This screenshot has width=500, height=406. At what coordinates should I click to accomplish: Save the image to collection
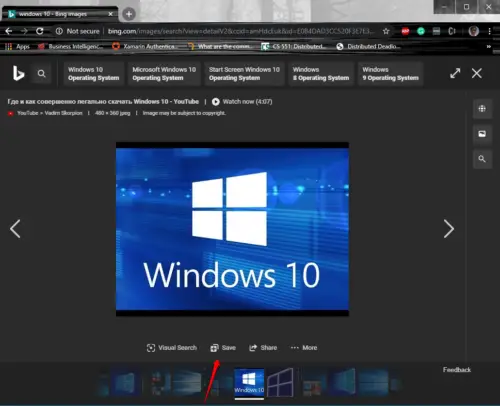(x=223, y=348)
